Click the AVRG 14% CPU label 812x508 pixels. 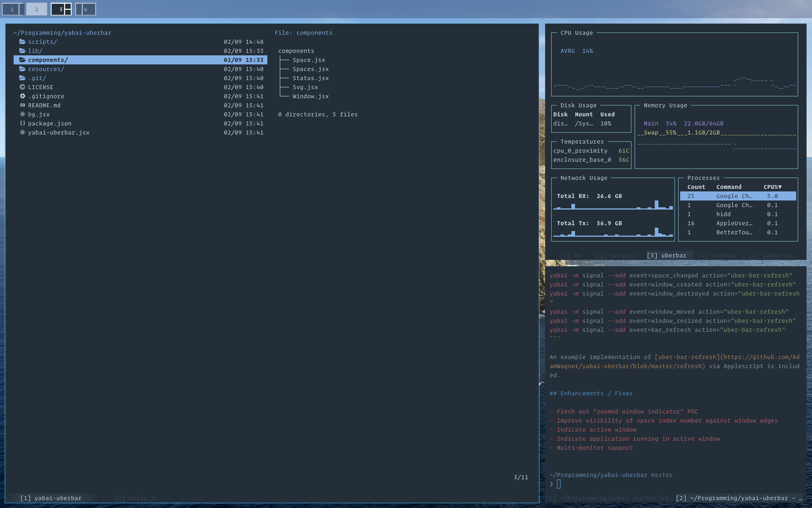tap(576, 51)
